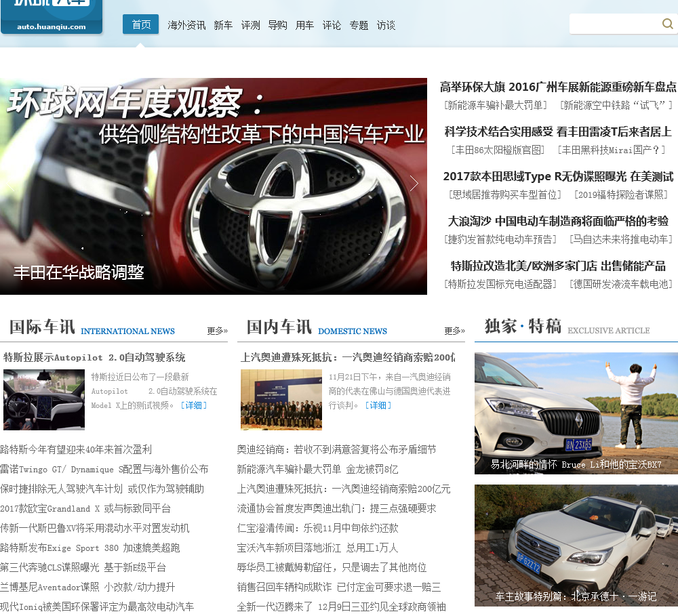678x616 pixels.
Task: Open 易北河畔的情怀 Borgward BX7 image
Action: tap(576, 413)
